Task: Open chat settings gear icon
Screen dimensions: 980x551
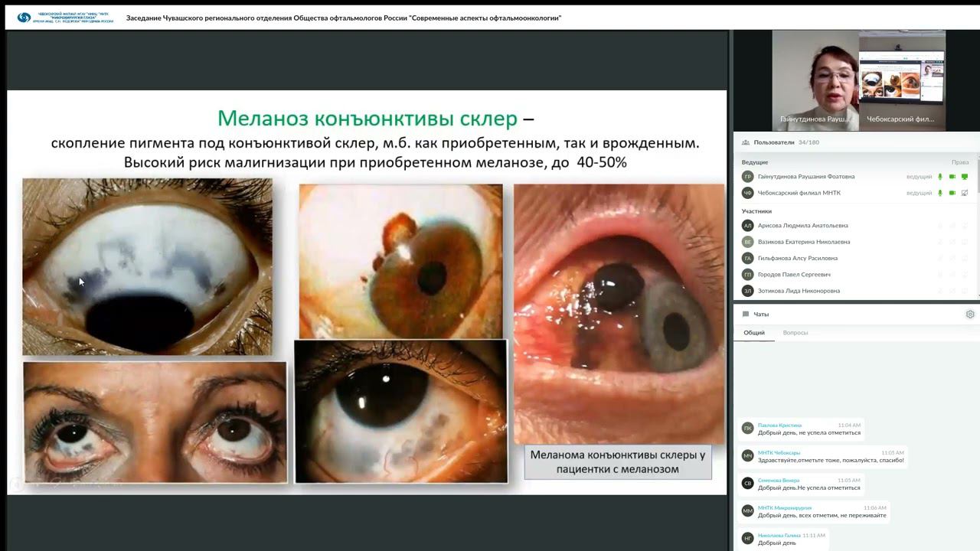Action: (970, 315)
